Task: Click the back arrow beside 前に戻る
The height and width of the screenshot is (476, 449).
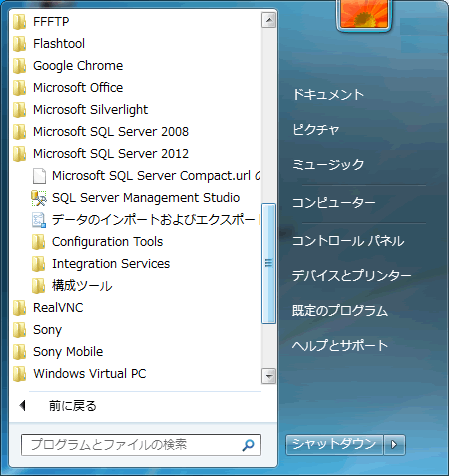Action: click(22, 406)
